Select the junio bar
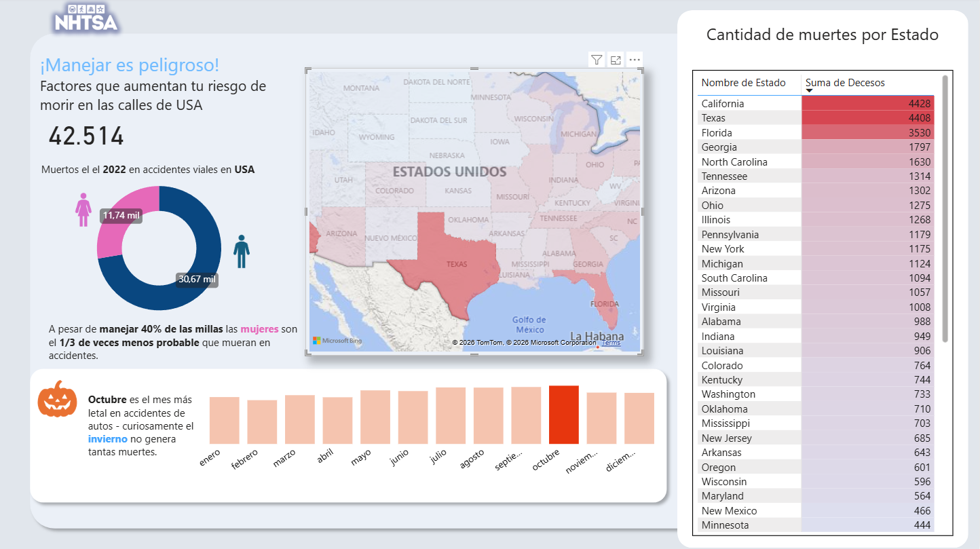The width and height of the screenshot is (980, 549). pyautogui.click(x=413, y=417)
